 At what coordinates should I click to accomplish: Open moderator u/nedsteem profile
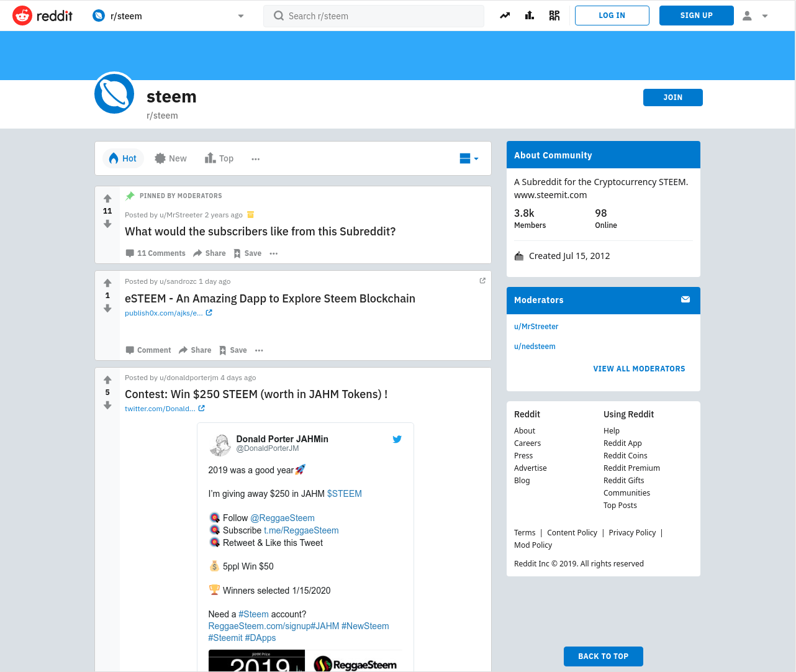coord(535,347)
